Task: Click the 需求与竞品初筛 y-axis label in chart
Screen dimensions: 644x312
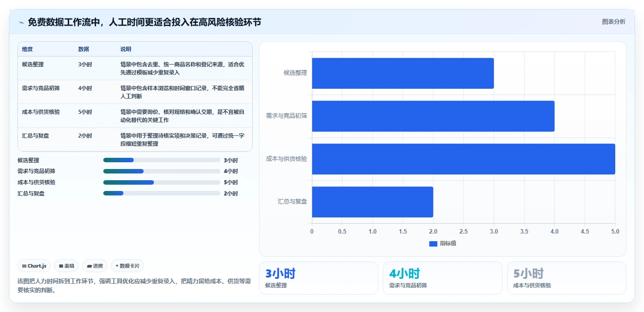Action: click(286, 116)
